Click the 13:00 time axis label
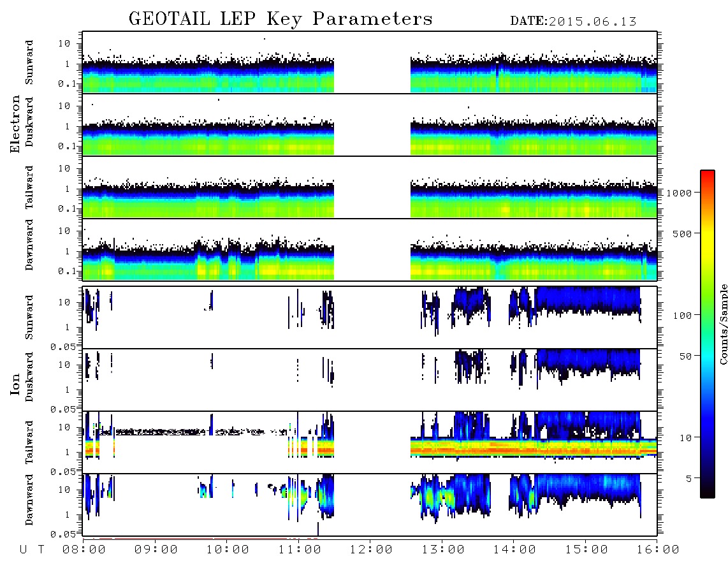Image resolution: width=728 pixels, height=561 pixels. coord(443,550)
